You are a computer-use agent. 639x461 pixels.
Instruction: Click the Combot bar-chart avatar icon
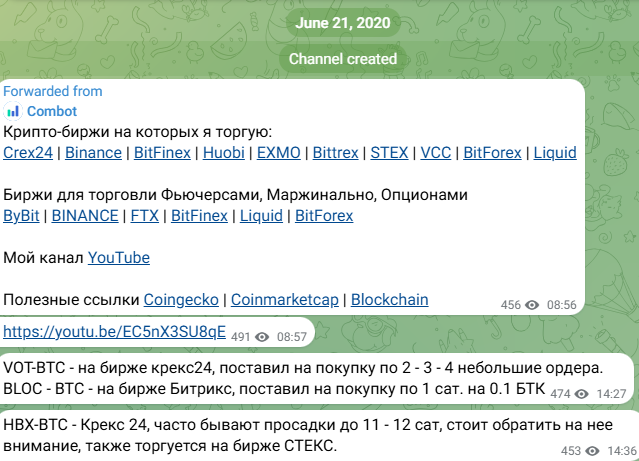[x=13, y=111]
